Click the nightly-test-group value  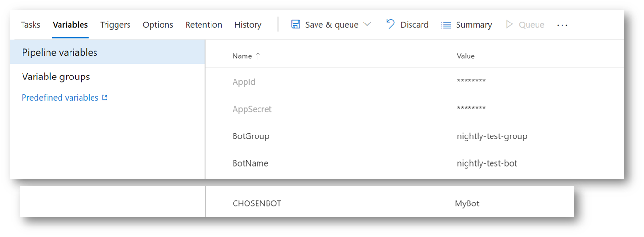pyautogui.click(x=492, y=136)
